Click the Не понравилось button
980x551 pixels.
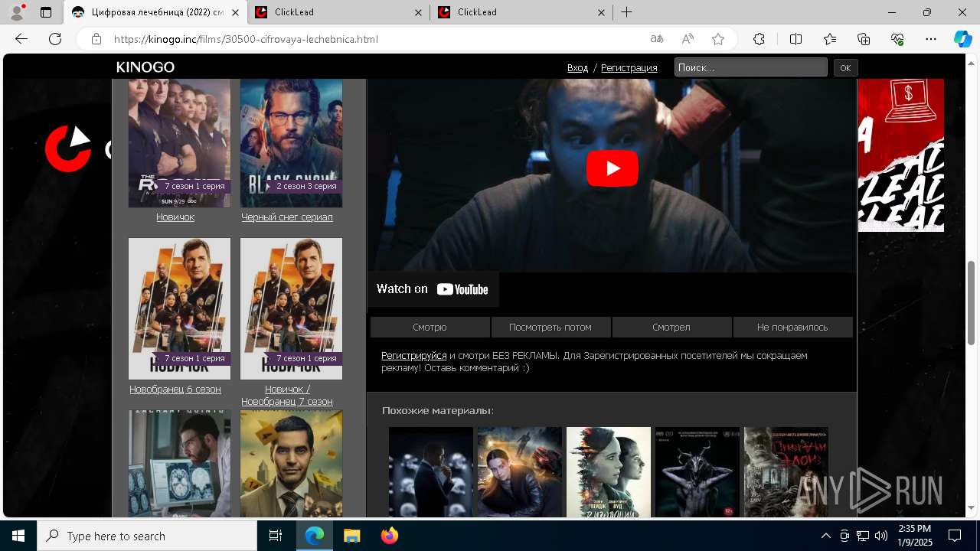coord(792,327)
